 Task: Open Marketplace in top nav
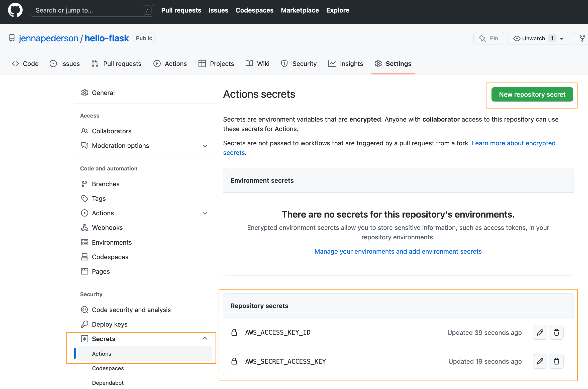(x=300, y=10)
